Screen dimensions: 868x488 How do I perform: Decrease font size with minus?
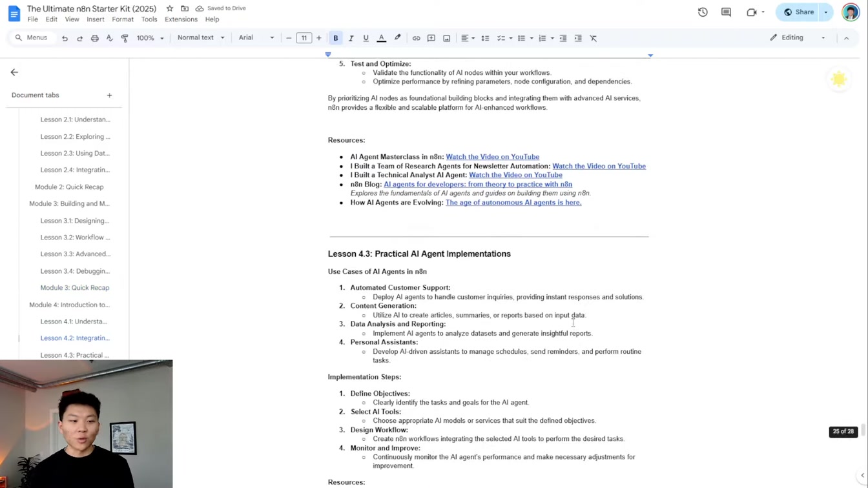(289, 38)
